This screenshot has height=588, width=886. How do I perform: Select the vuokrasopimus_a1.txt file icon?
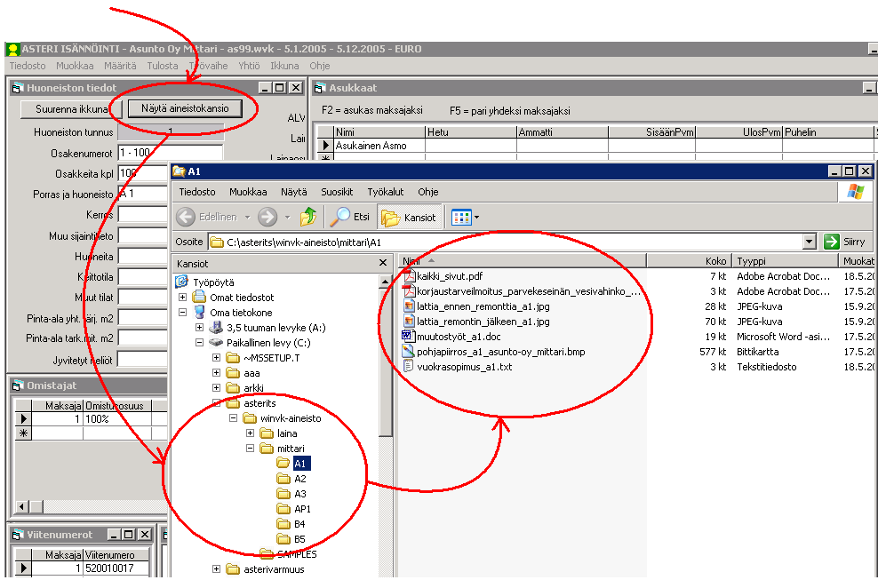tap(409, 367)
